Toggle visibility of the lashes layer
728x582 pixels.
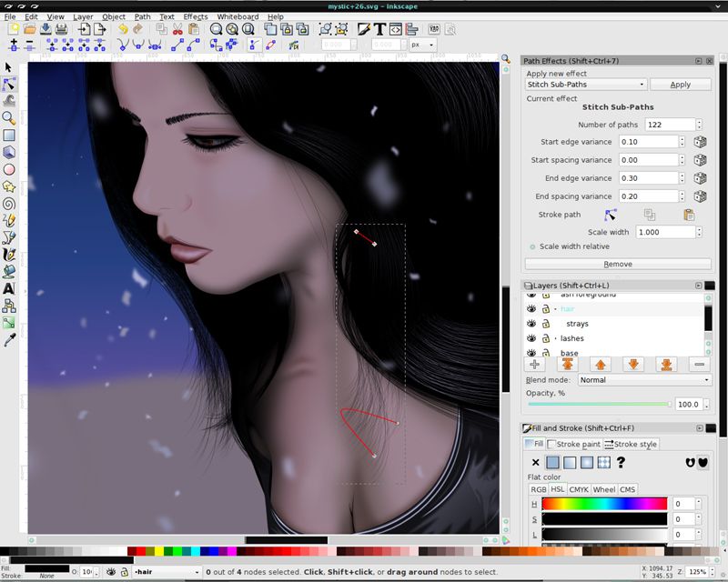coord(531,338)
